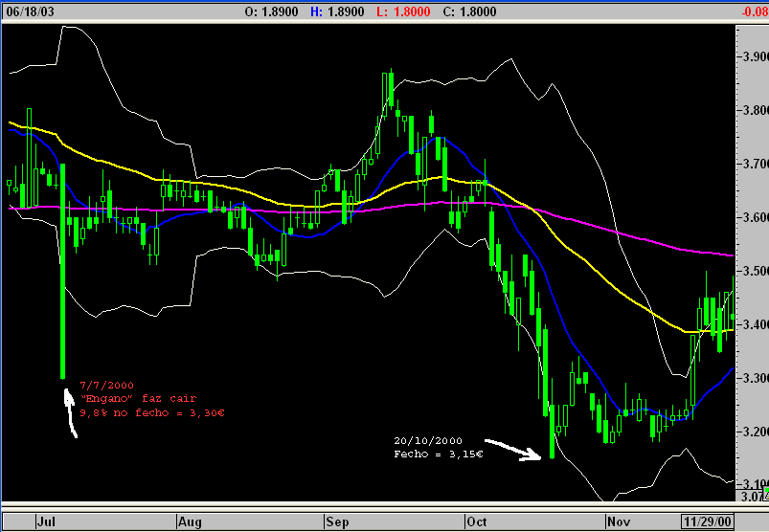Viewport: 769px width, 532px height.
Task: Click the Nov label on time axis
Action: [619, 521]
